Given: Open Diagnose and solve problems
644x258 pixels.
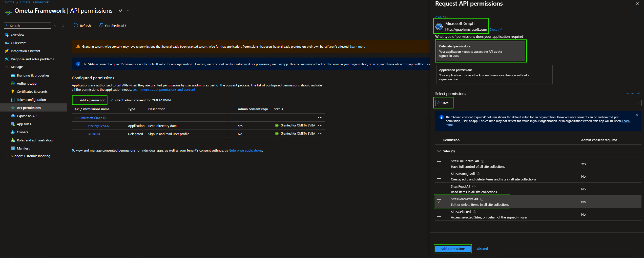Looking at the screenshot, I should point(32,59).
